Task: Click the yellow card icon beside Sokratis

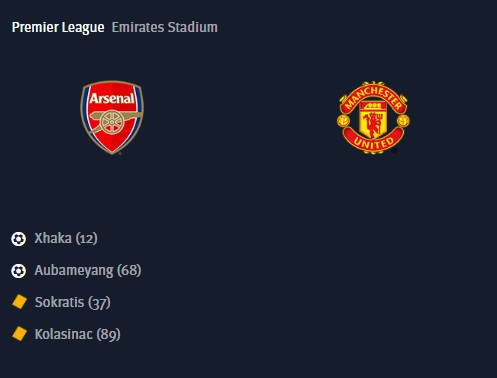Action: pyautogui.click(x=19, y=302)
